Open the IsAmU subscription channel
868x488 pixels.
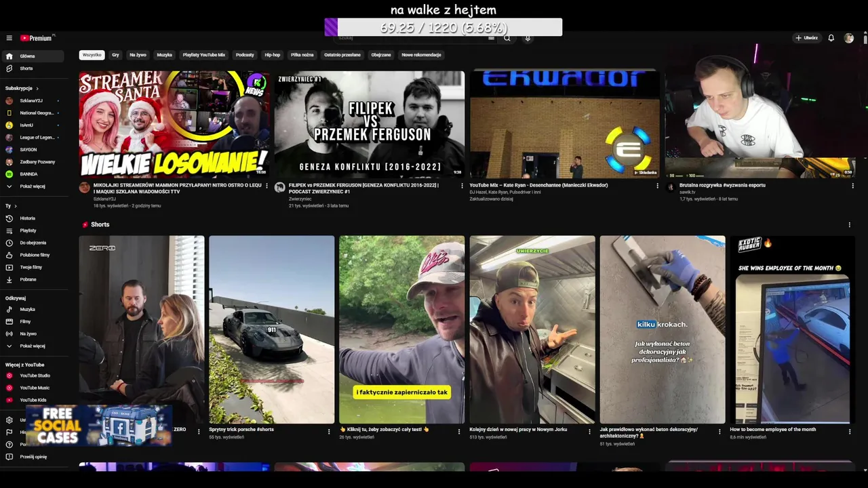pos(34,125)
